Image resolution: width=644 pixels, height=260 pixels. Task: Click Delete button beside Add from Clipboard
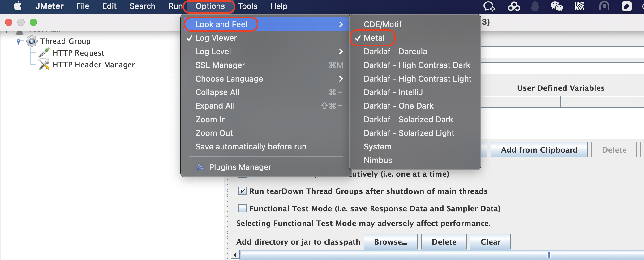click(x=614, y=150)
